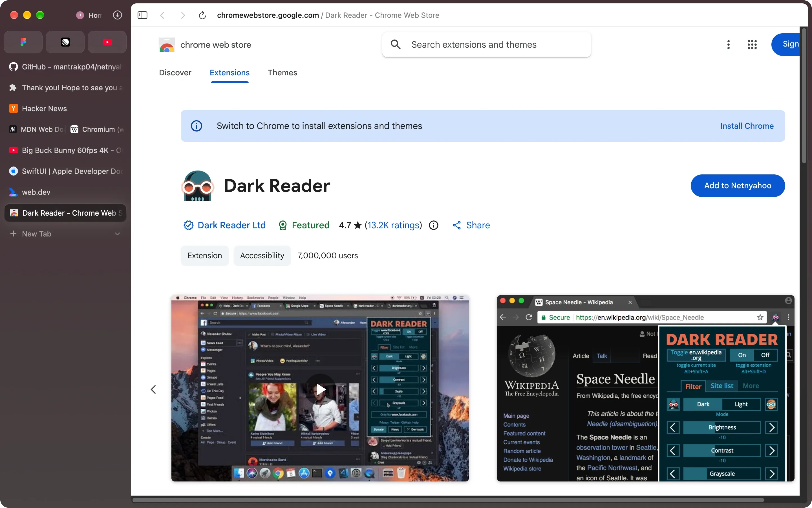
Task: Click the ratings info icon
Action: click(x=434, y=225)
